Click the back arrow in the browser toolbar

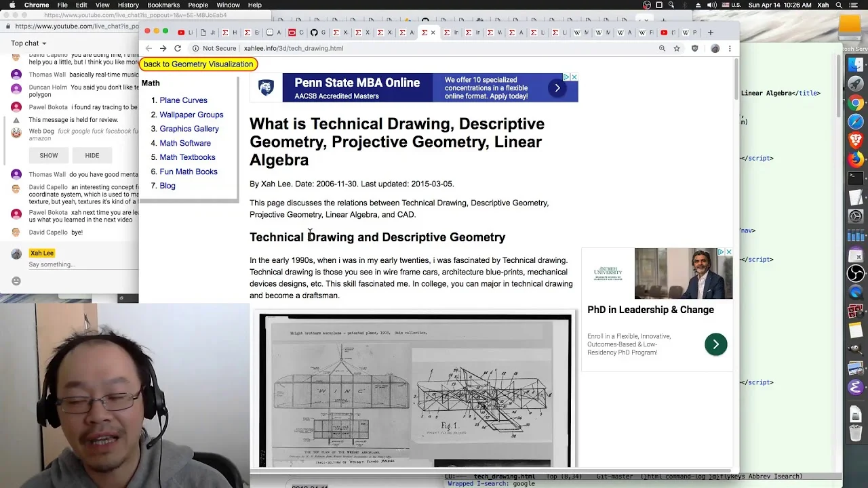(149, 48)
